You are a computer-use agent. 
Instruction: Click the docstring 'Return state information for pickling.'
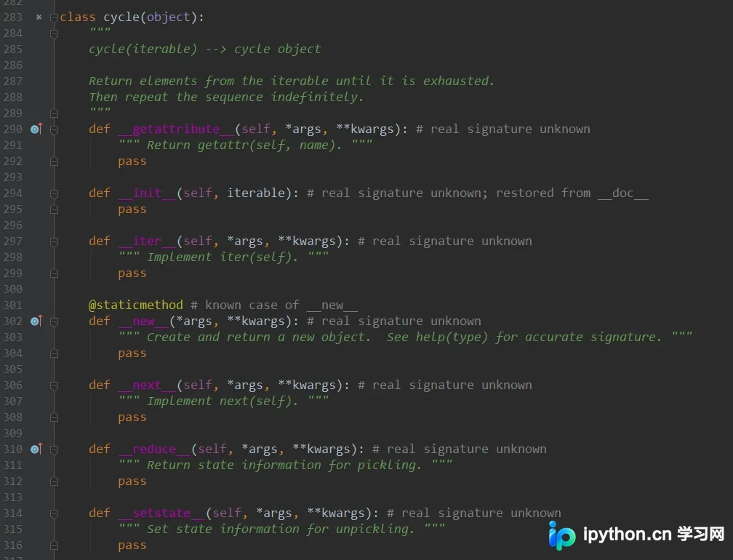click(285, 465)
